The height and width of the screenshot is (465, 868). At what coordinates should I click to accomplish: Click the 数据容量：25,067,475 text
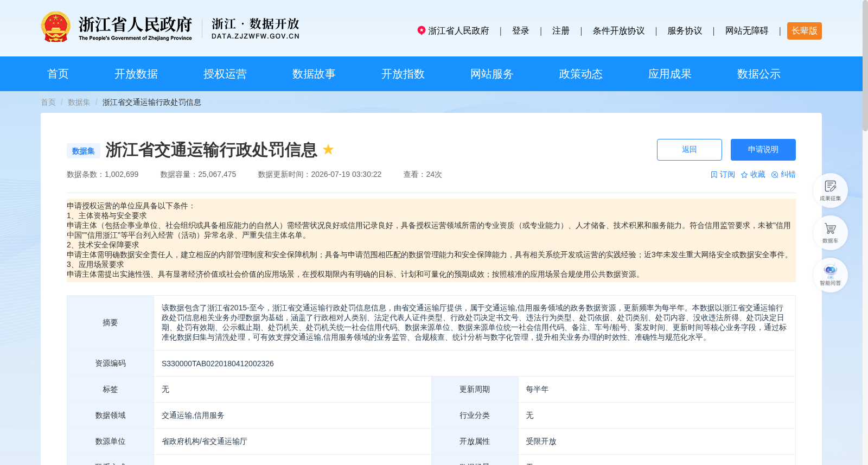point(198,175)
